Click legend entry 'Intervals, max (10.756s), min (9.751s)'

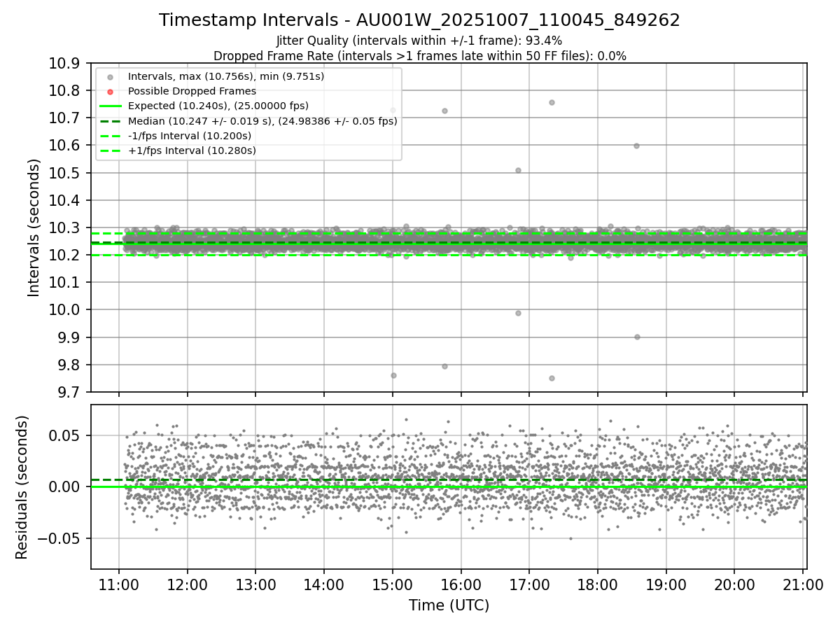(226, 76)
